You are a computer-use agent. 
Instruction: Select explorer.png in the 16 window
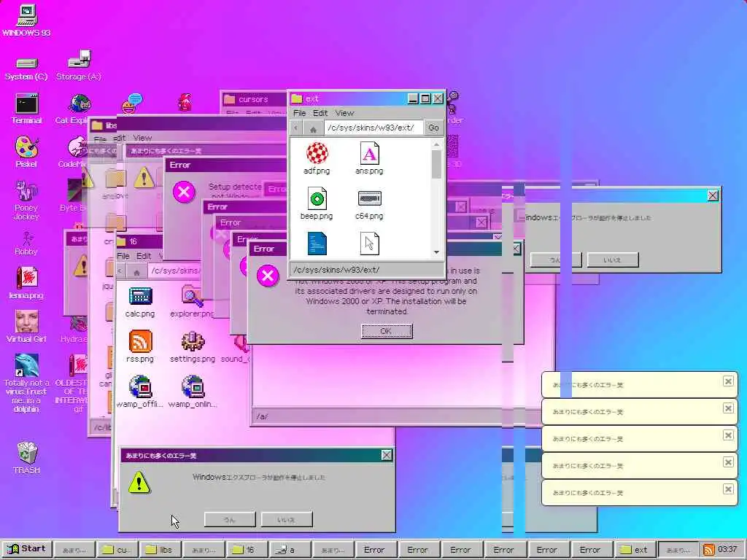coord(192,302)
